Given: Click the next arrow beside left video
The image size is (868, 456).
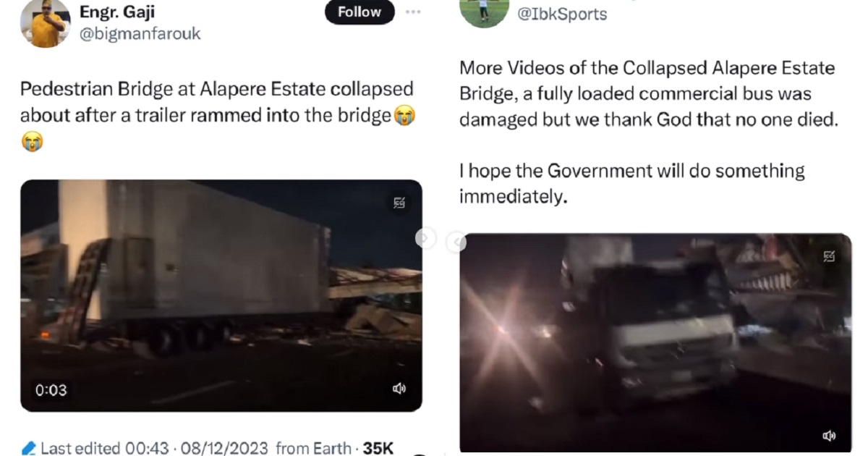Looking at the screenshot, I should coord(425,237).
